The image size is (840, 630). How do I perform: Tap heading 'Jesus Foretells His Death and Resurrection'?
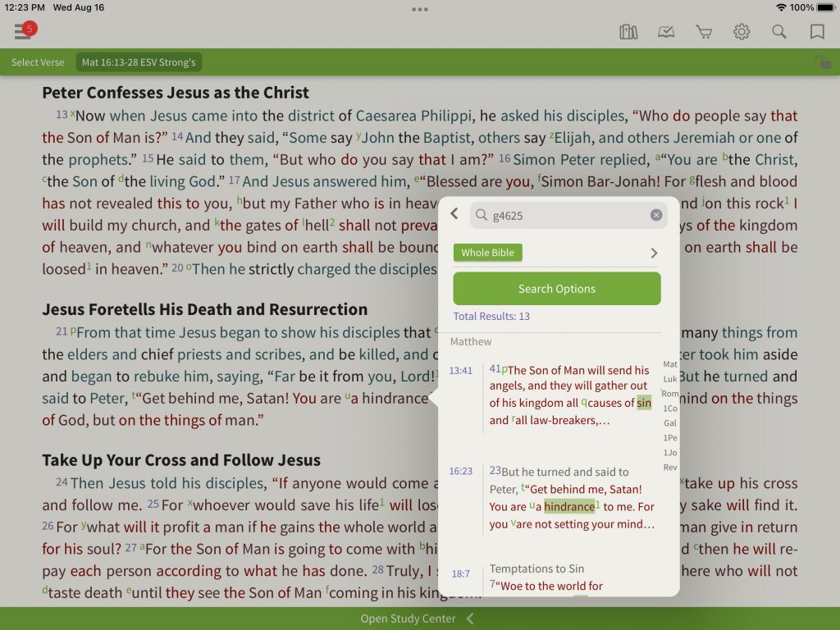coord(204,309)
